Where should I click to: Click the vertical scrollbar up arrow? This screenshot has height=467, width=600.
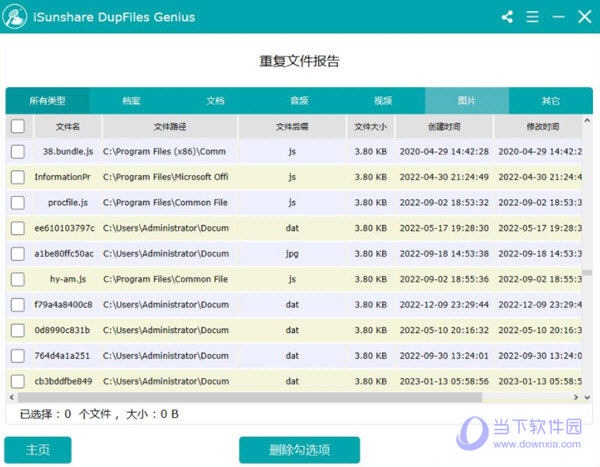[x=587, y=121]
